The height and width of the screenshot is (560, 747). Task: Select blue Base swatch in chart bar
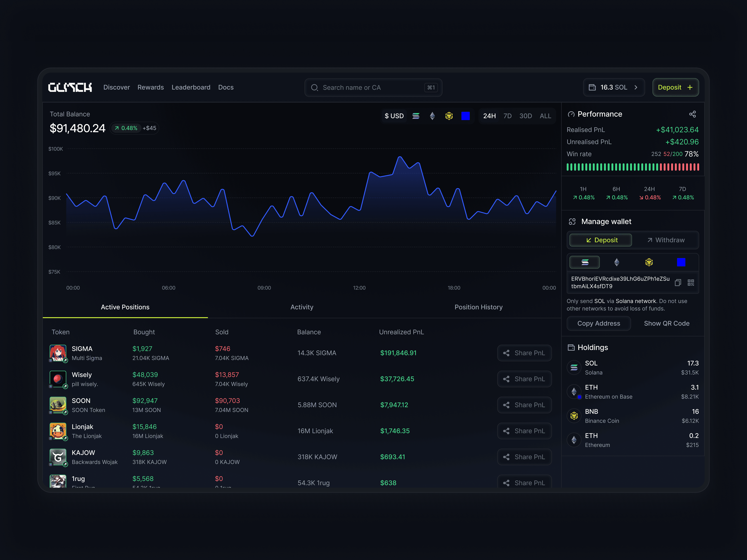click(465, 116)
